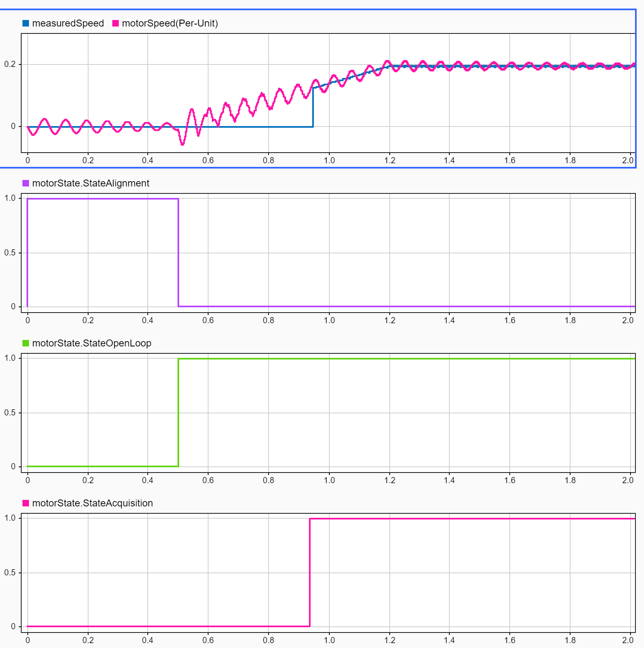Click the rising edge of the StateOpenLoop signal
The height and width of the screenshot is (648, 644).
178,412
